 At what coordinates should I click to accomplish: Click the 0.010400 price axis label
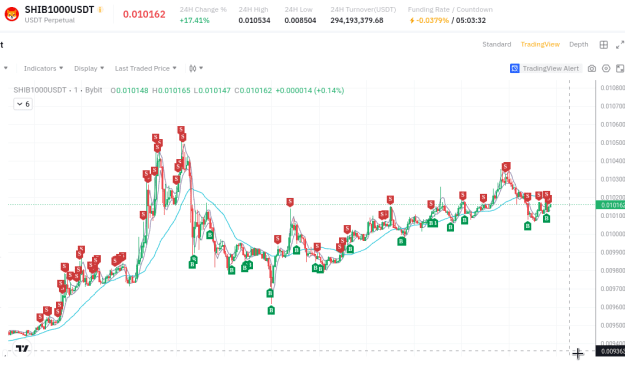point(612,161)
